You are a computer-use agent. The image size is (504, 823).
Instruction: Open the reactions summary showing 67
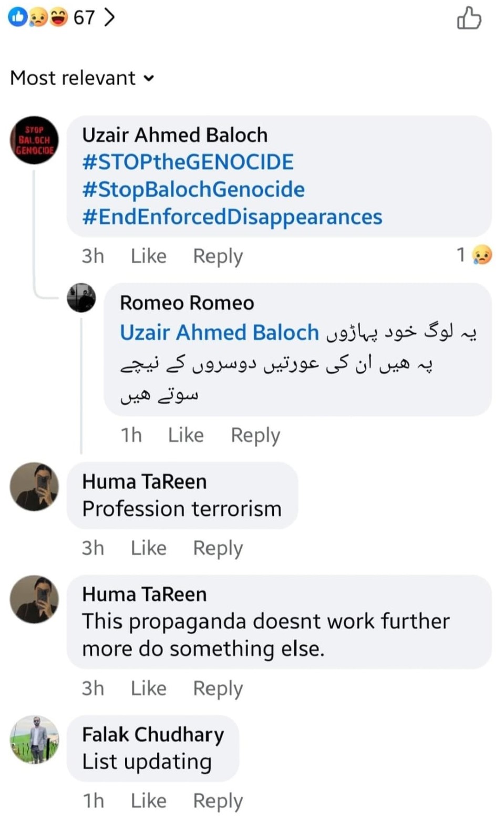[61, 17]
